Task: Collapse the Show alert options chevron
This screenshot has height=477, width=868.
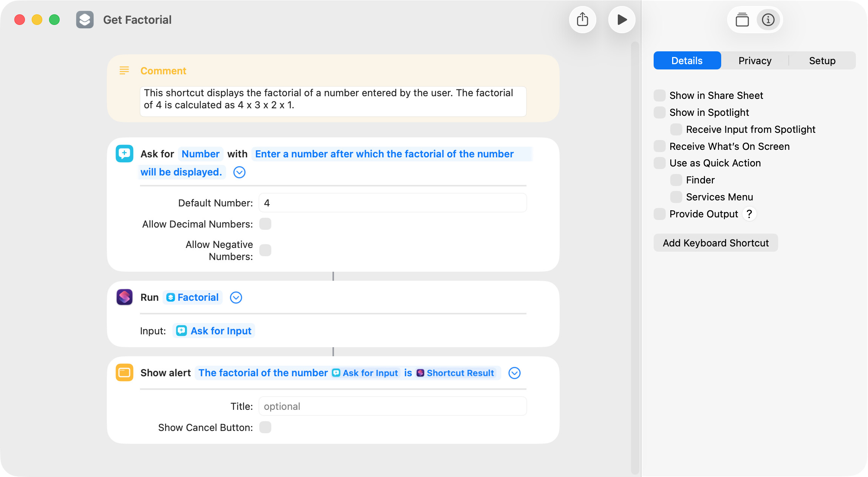Action: (514, 373)
